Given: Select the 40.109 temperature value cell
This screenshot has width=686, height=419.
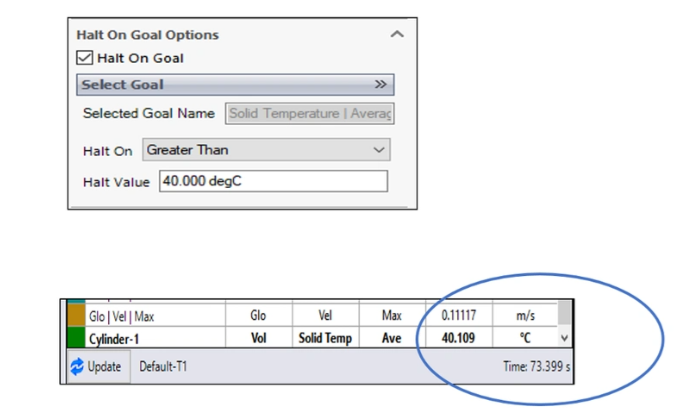Looking at the screenshot, I should click(459, 339).
